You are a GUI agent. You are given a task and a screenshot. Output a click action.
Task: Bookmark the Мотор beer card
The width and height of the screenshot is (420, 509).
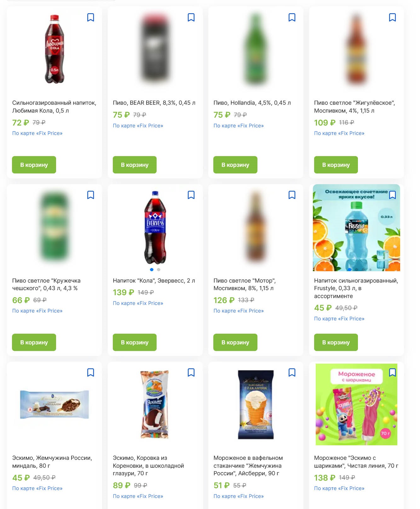pyautogui.click(x=292, y=195)
